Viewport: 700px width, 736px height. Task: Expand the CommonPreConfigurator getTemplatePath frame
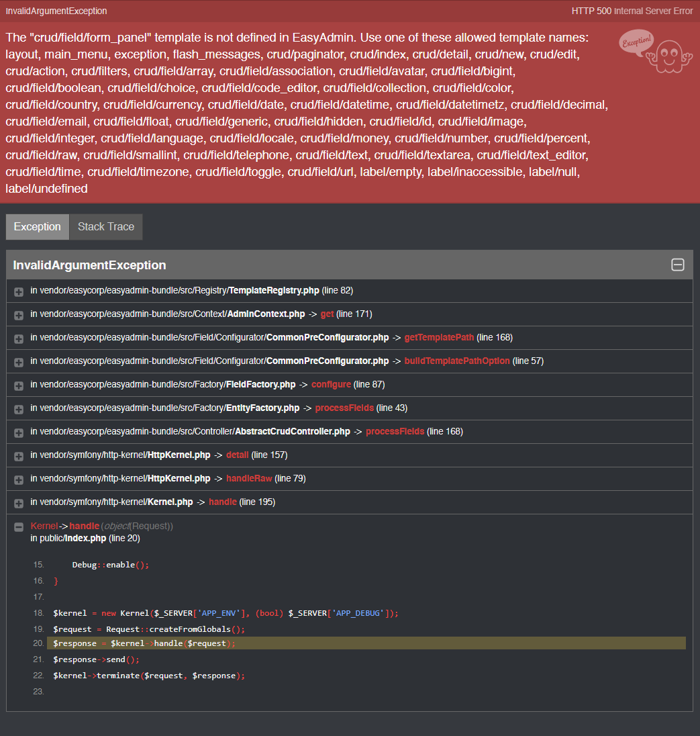(x=18, y=338)
